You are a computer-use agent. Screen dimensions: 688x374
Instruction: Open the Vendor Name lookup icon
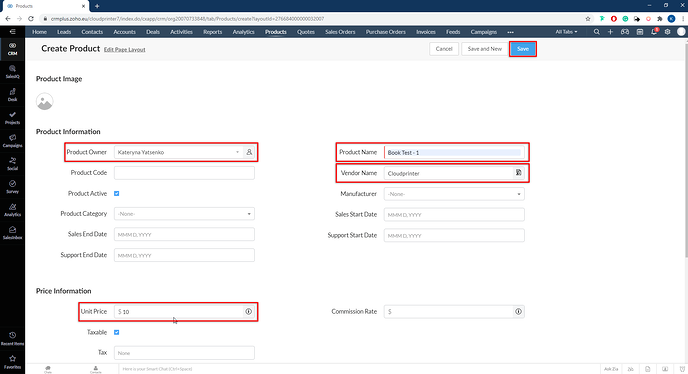(519, 173)
